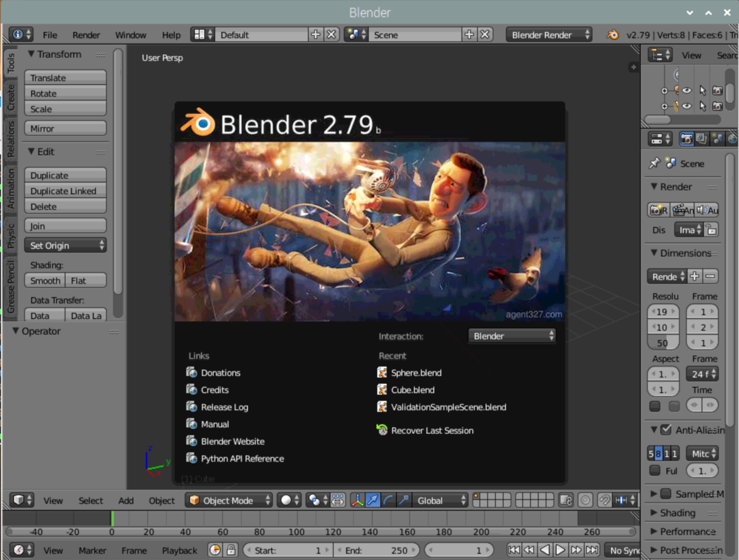Click the padlock icon in timeline header
Image resolution: width=739 pixels, height=560 pixels.
click(231, 550)
